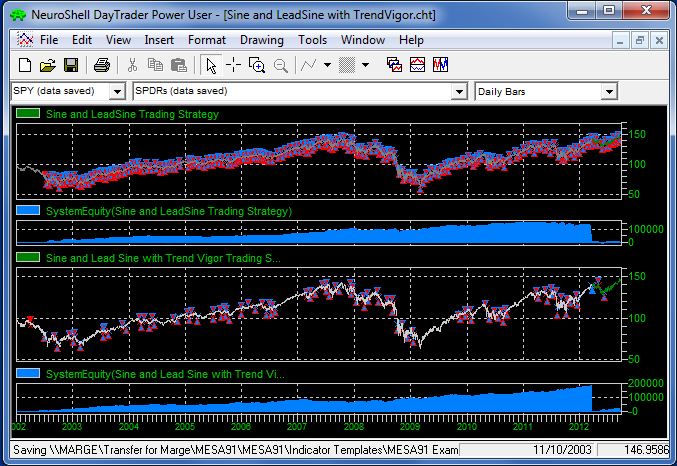Click the gray pattern fill icon
Viewport: 677px width, 466px height.
click(x=347, y=65)
